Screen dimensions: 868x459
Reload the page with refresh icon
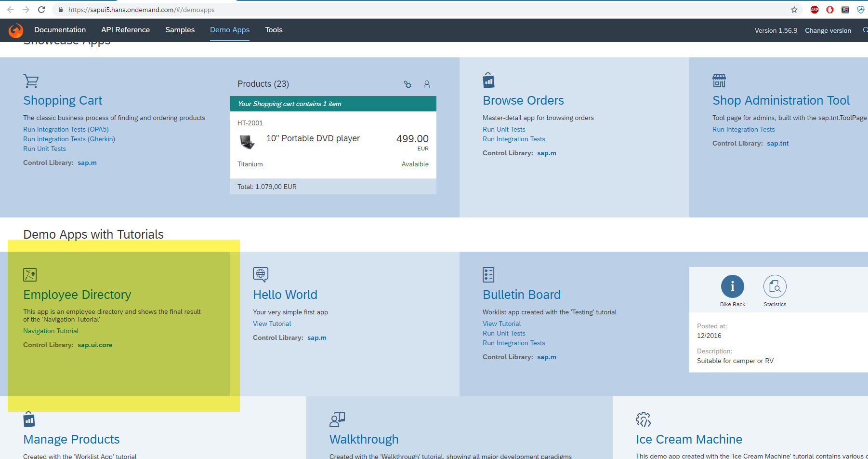pyautogui.click(x=41, y=10)
